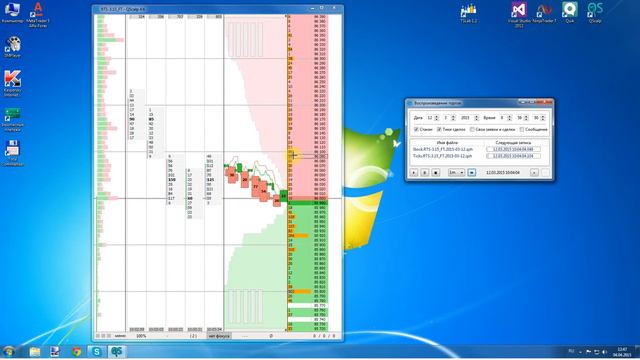Adjust the time minutes spinner
The width and height of the screenshot is (640, 360).
coord(526,118)
